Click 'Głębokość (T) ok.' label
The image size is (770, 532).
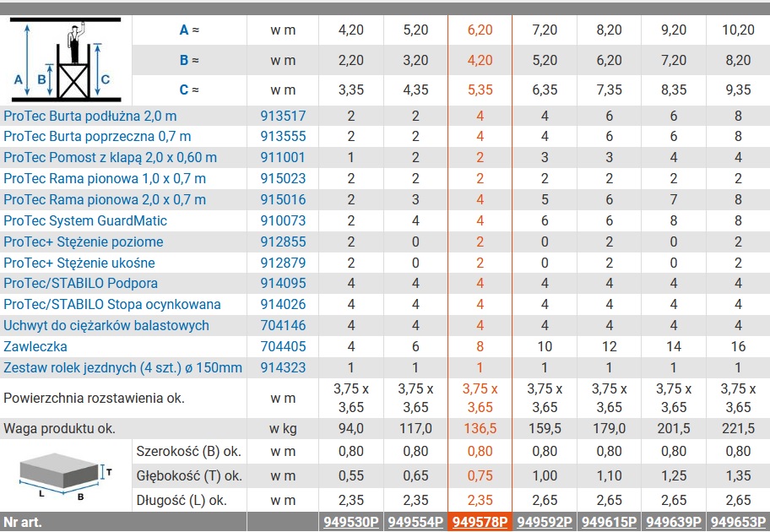click(189, 475)
